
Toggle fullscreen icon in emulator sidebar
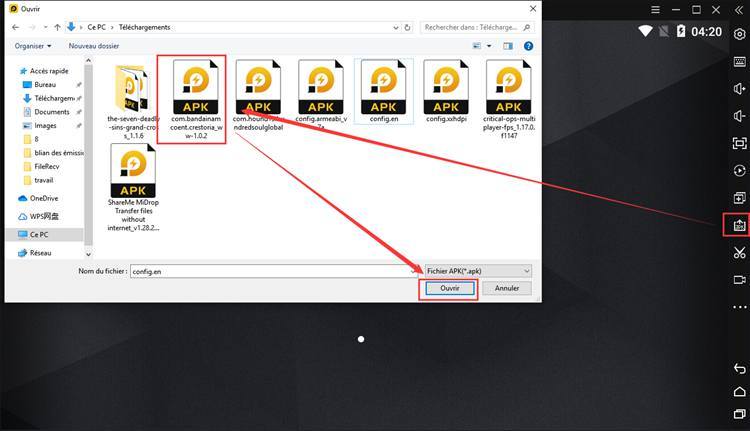739,143
